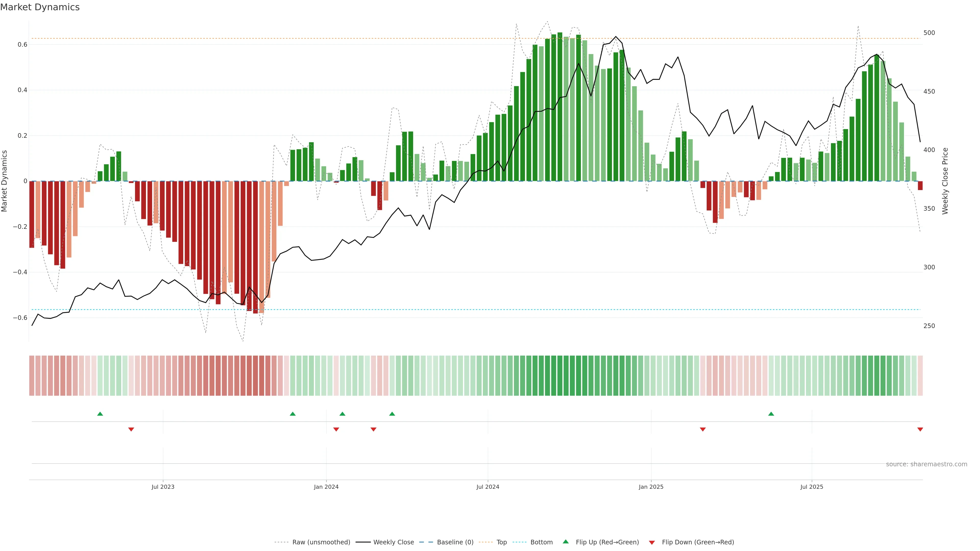Image resolution: width=980 pixels, height=551 pixels.
Task: Click the Jul 2023 x-axis label
Action: pos(163,487)
